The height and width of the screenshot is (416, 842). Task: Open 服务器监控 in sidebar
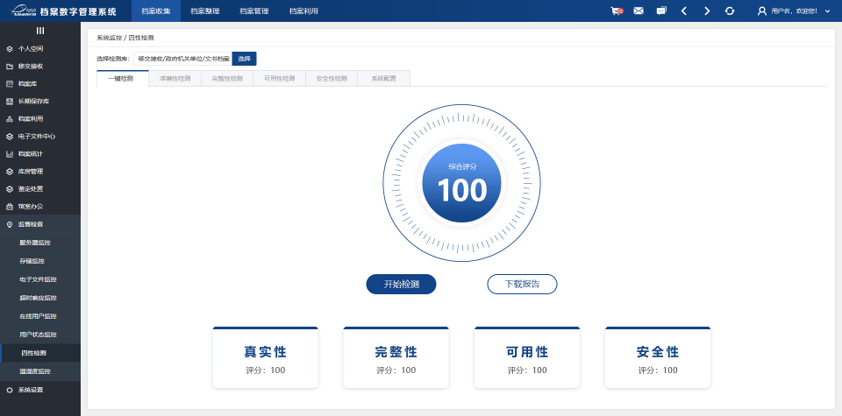(40, 243)
